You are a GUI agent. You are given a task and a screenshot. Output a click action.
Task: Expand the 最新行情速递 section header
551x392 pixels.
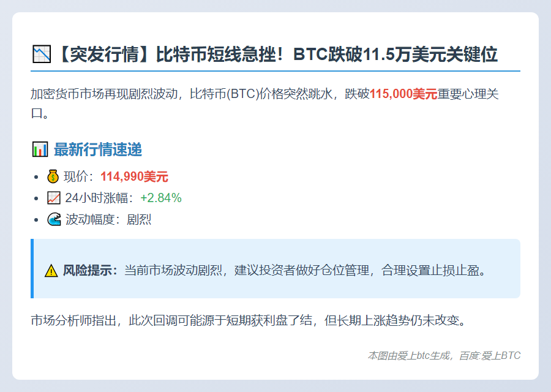click(98, 149)
